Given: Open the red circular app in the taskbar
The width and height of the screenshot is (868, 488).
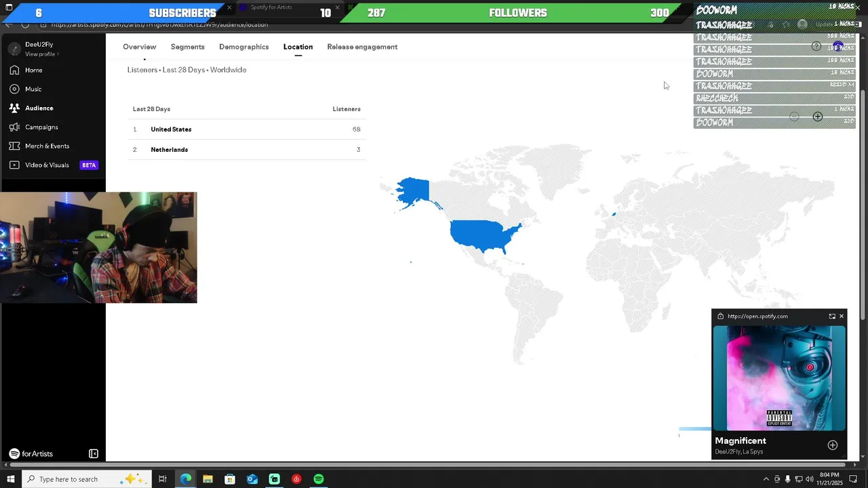Looking at the screenshot, I should (296, 479).
